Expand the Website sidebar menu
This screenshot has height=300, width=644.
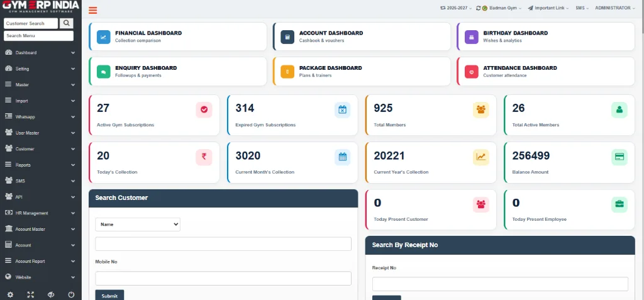click(x=41, y=277)
